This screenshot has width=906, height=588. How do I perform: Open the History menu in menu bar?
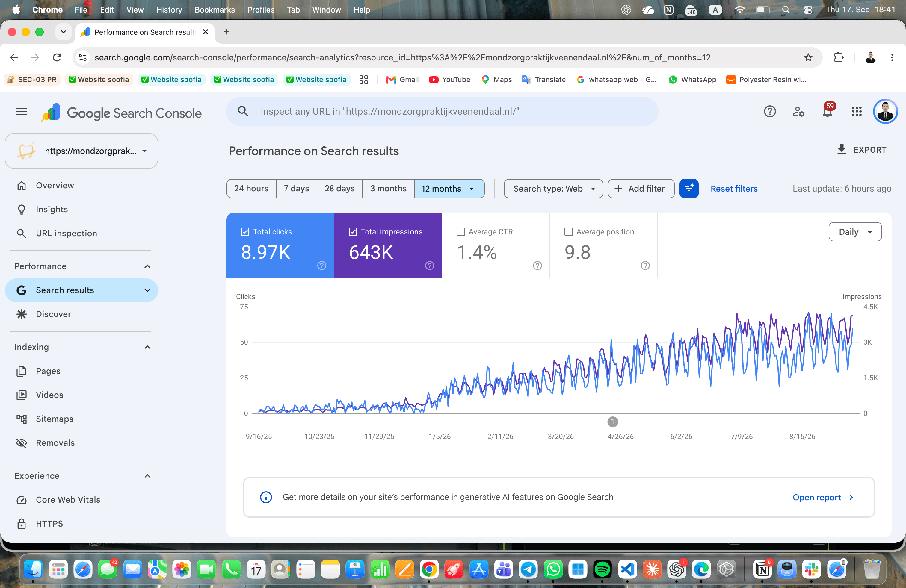click(x=169, y=10)
